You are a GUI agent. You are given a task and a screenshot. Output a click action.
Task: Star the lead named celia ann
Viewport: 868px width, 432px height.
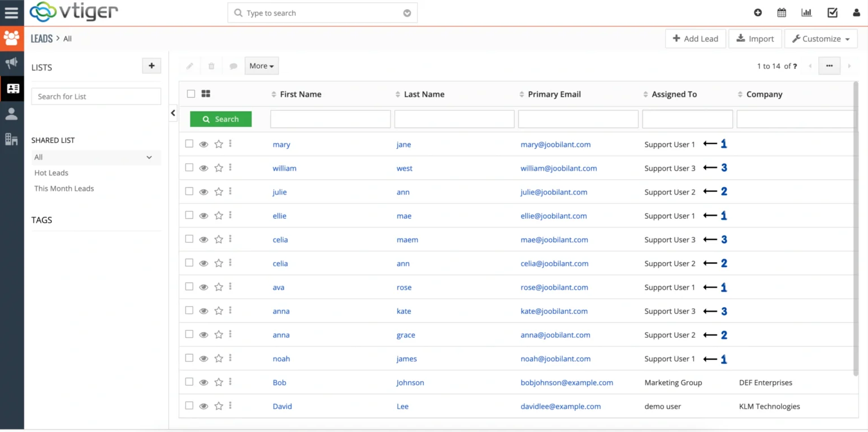click(219, 263)
